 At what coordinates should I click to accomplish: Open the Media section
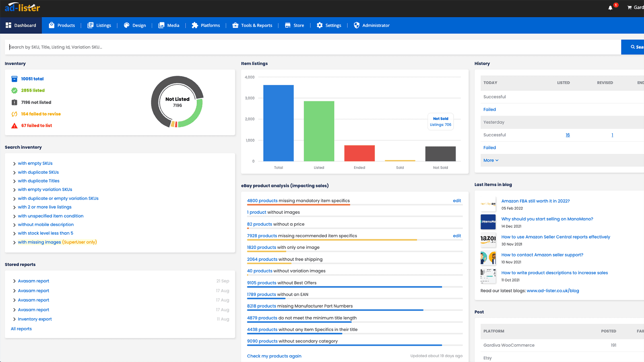[169, 25]
